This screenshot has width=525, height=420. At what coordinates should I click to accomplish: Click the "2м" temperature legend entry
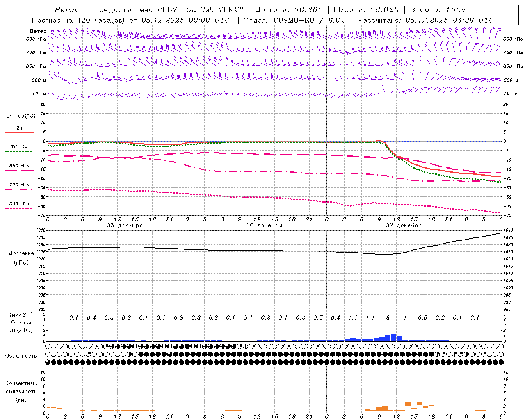(19, 128)
